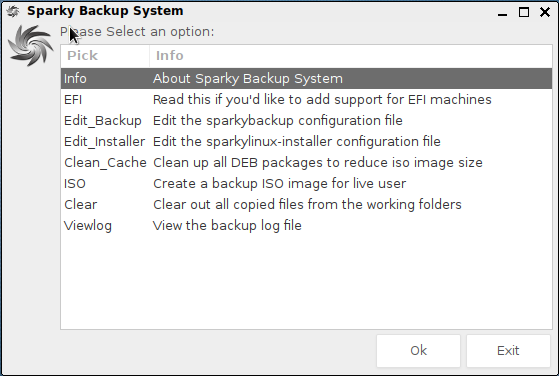Click 'Create a backup ISO image for live user'
Viewport: 559px width, 376px height.
pyautogui.click(x=280, y=184)
